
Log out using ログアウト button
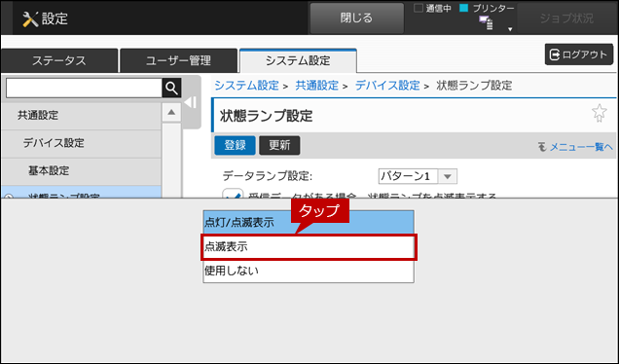point(579,55)
